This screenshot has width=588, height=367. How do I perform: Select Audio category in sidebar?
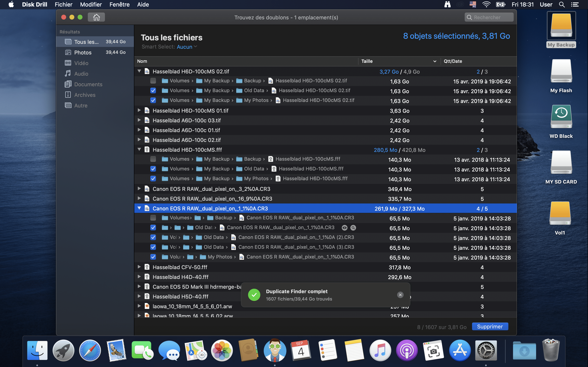(x=81, y=74)
